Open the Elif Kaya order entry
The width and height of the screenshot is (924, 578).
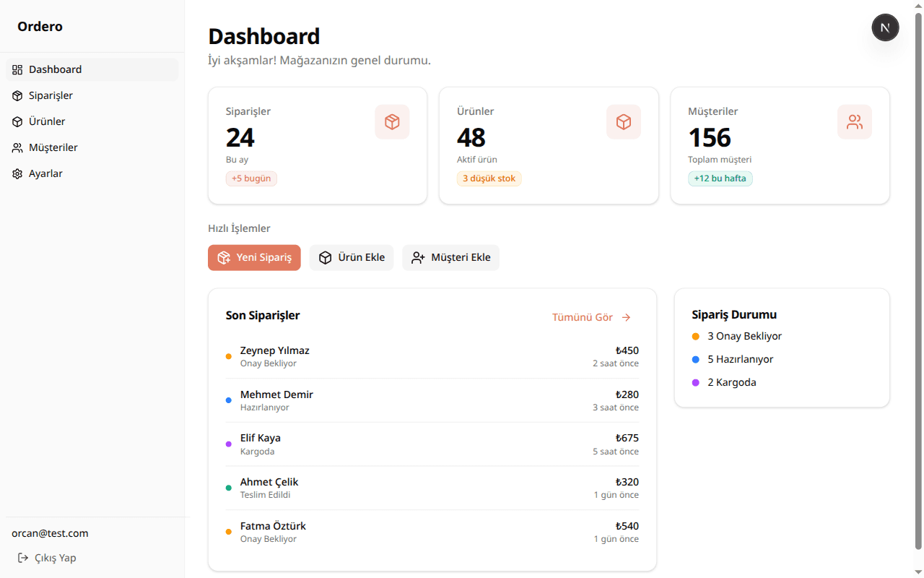(x=432, y=444)
